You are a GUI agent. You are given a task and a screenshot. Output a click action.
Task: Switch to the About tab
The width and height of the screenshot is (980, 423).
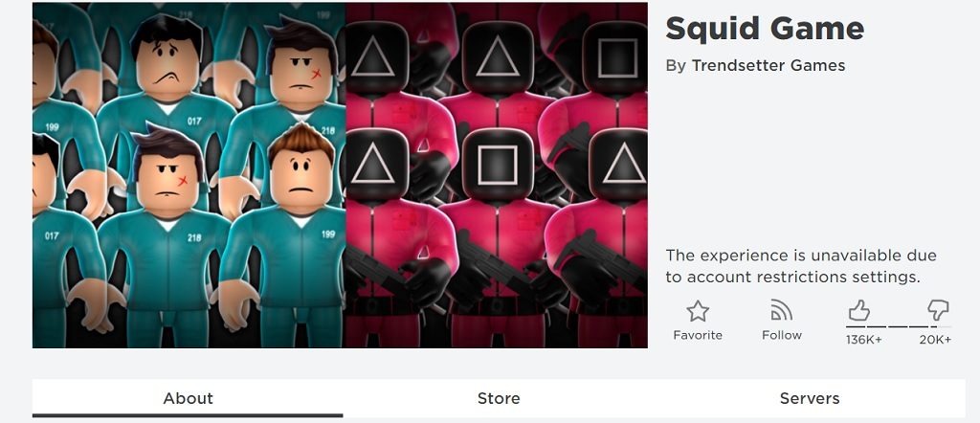(x=188, y=399)
